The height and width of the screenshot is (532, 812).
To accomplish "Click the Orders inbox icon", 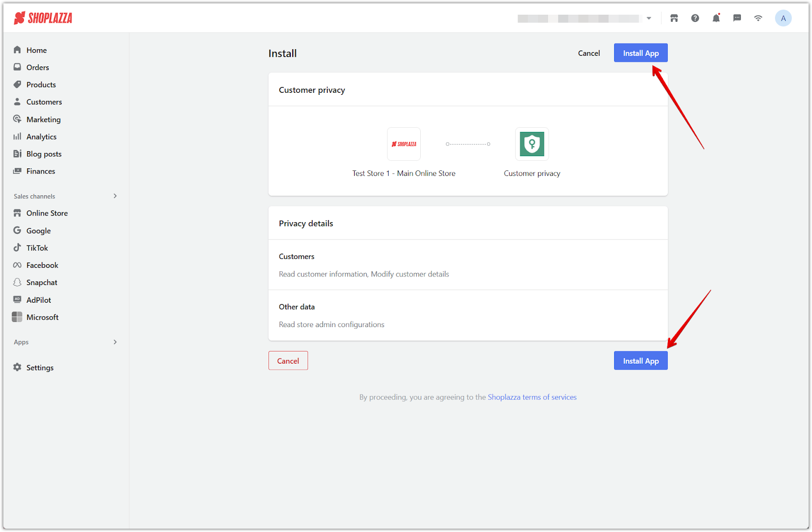I will click(x=17, y=67).
